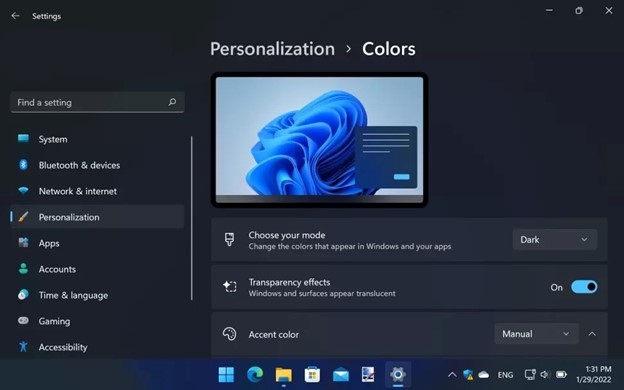
Task: Click the volume icon in system tray
Action: point(545,374)
